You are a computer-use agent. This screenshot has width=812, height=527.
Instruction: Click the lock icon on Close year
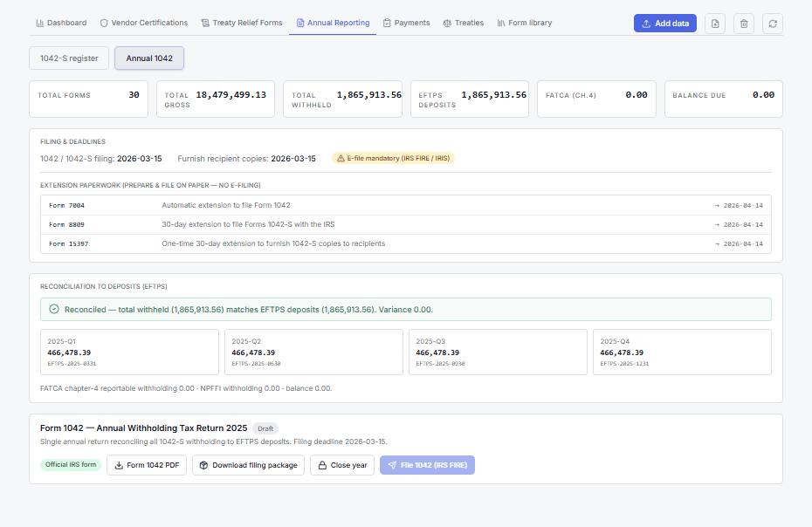click(322, 465)
